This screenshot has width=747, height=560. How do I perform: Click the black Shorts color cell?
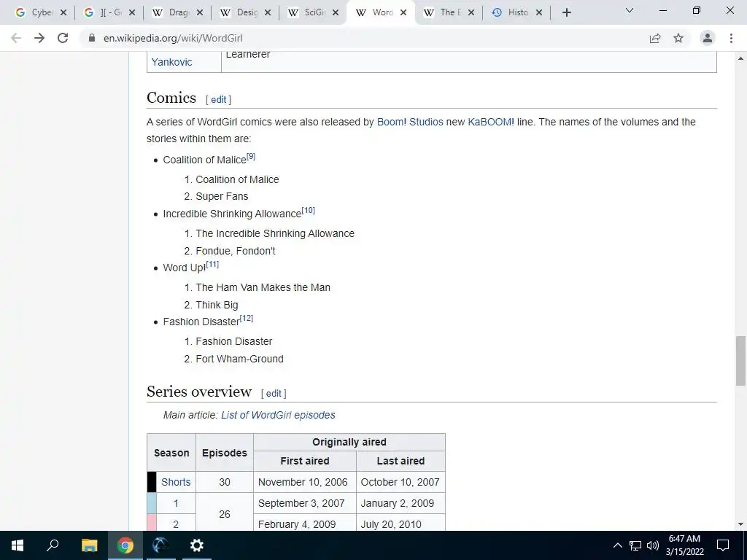click(x=152, y=482)
